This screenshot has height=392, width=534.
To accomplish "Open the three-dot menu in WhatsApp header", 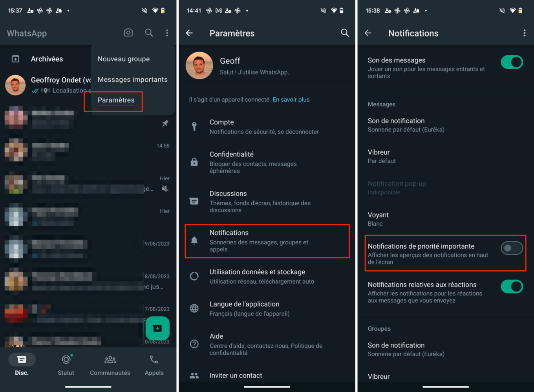I will [167, 33].
